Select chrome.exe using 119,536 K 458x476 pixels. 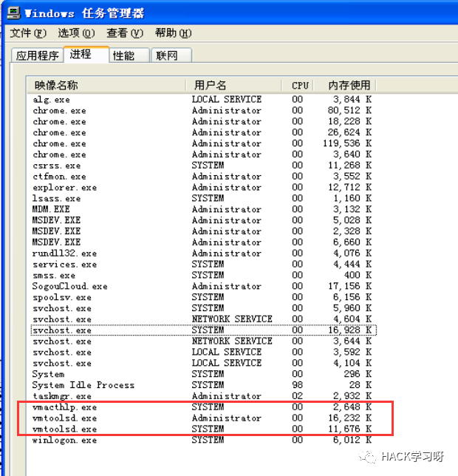[x=203, y=143]
